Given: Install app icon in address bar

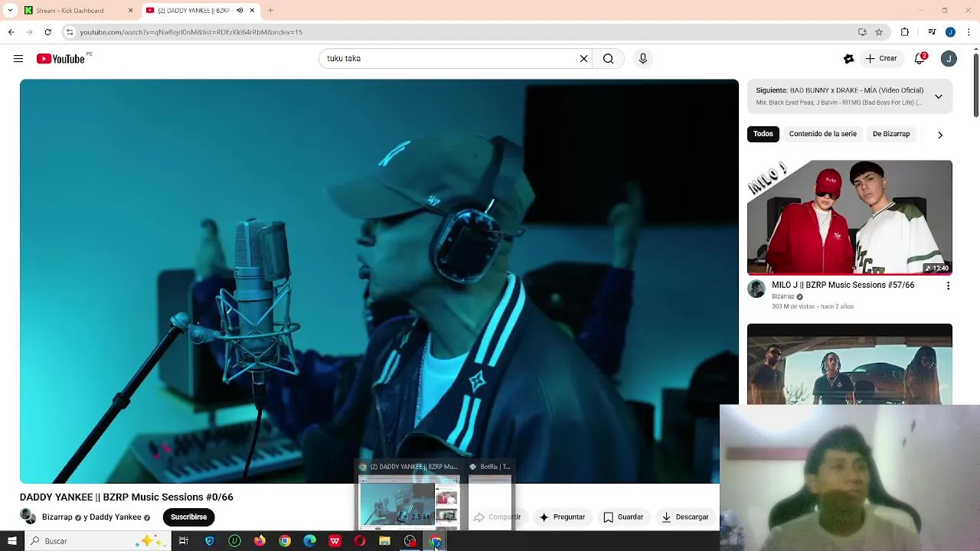Looking at the screenshot, I should (862, 32).
